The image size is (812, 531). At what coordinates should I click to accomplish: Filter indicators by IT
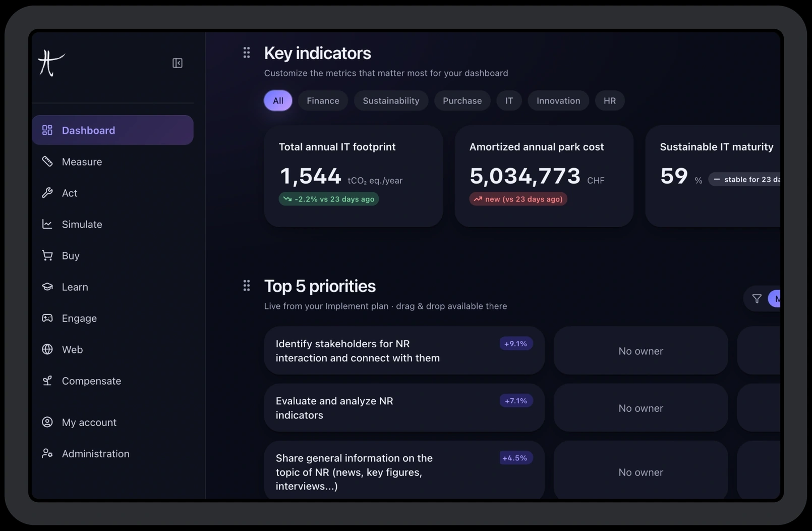pyautogui.click(x=509, y=100)
